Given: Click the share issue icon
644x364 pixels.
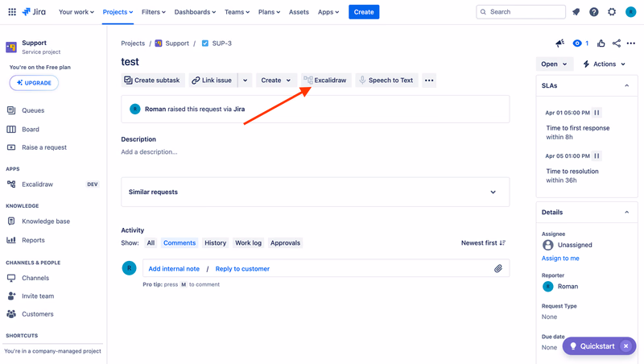Looking at the screenshot, I should (617, 43).
